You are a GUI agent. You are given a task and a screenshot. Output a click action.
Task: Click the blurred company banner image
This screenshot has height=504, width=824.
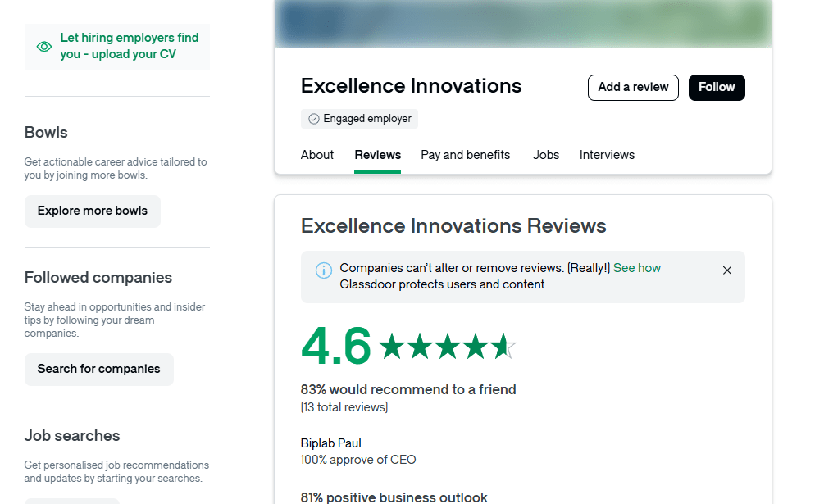point(523,24)
